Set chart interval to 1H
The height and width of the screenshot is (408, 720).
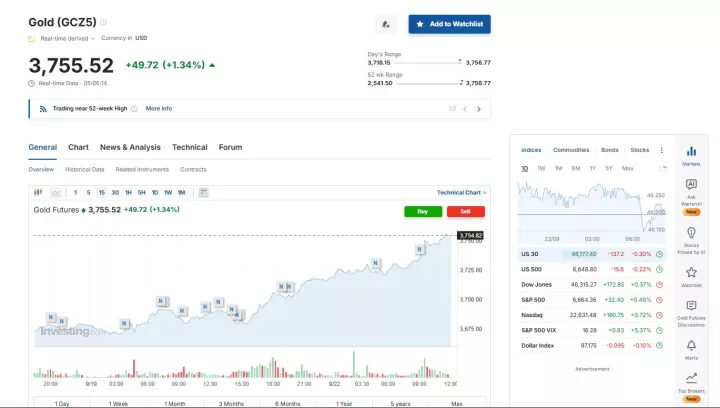[129, 192]
